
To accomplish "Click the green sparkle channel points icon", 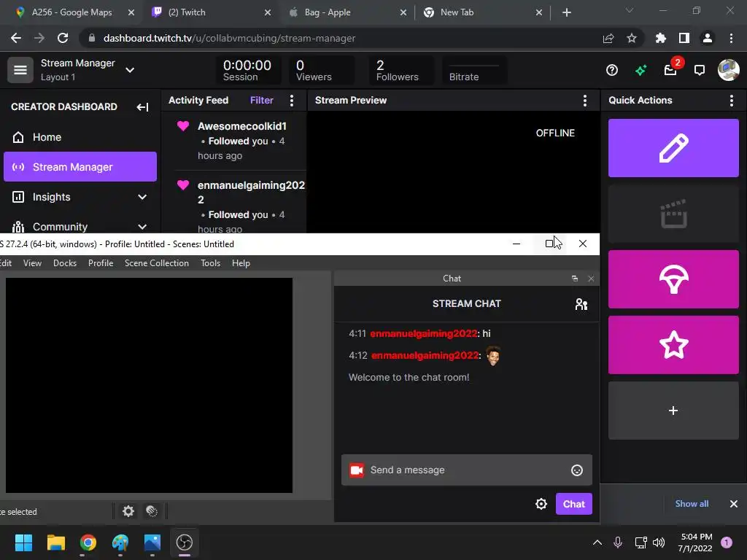I will pyautogui.click(x=640, y=71).
